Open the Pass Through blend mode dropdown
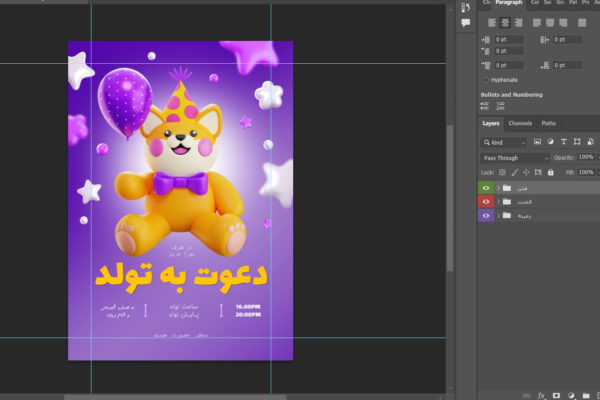600x400 pixels. click(x=515, y=158)
